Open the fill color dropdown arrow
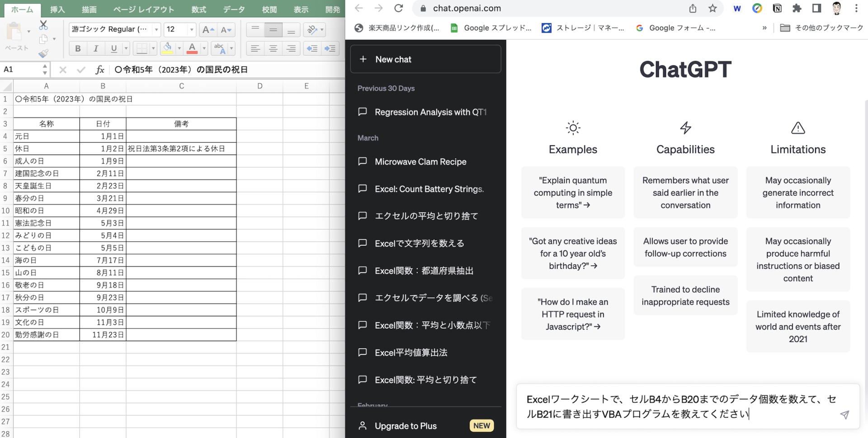Viewport: 868px width, 438px height. pos(179,48)
